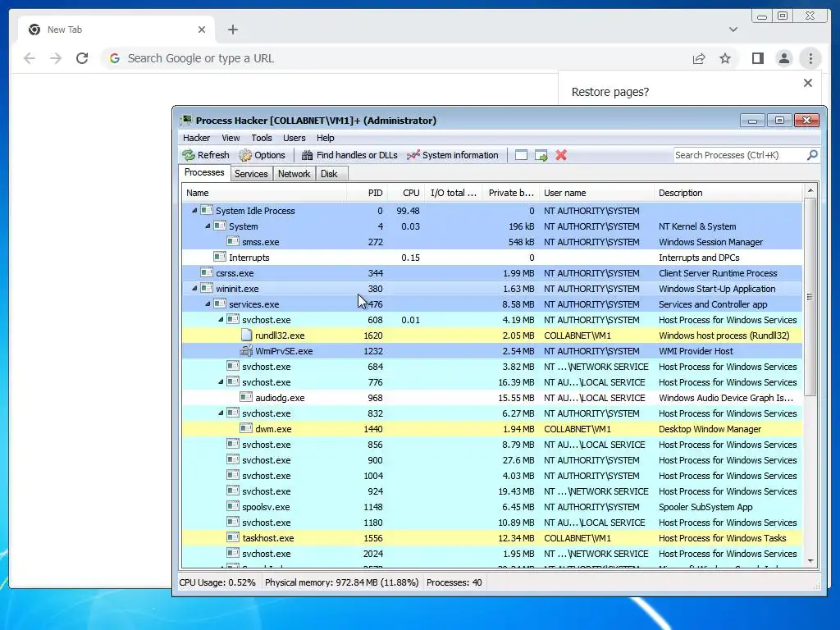The image size is (840, 630).
Task: Collapse the System Idle Process tree
Action: point(194,211)
